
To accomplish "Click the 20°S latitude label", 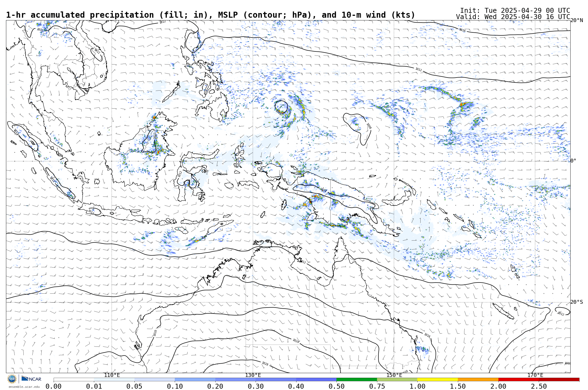I will tap(577, 302).
